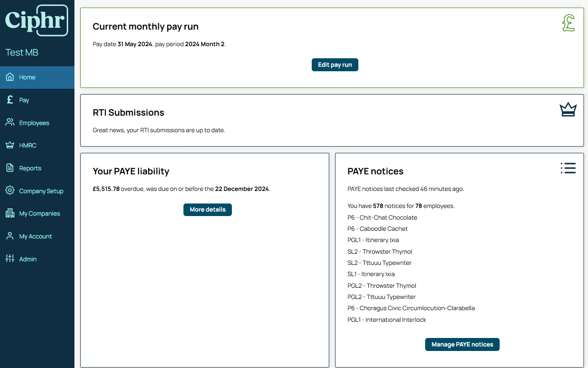Click the Test MB company name

tap(22, 52)
